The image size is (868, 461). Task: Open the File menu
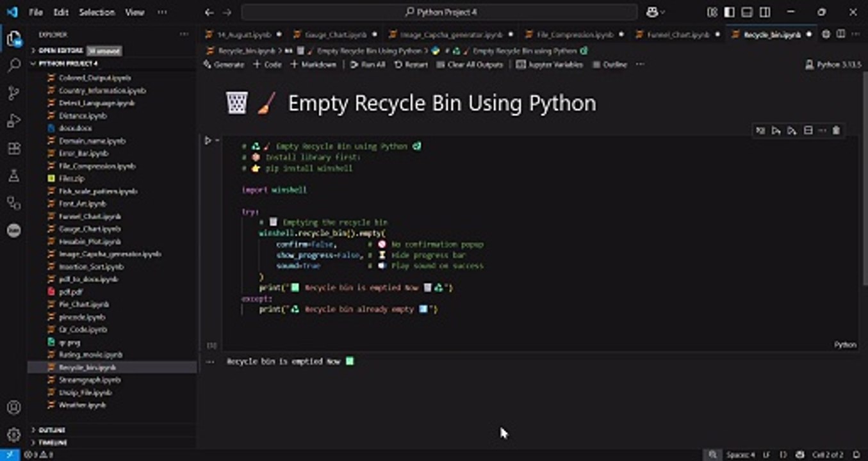(x=36, y=12)
